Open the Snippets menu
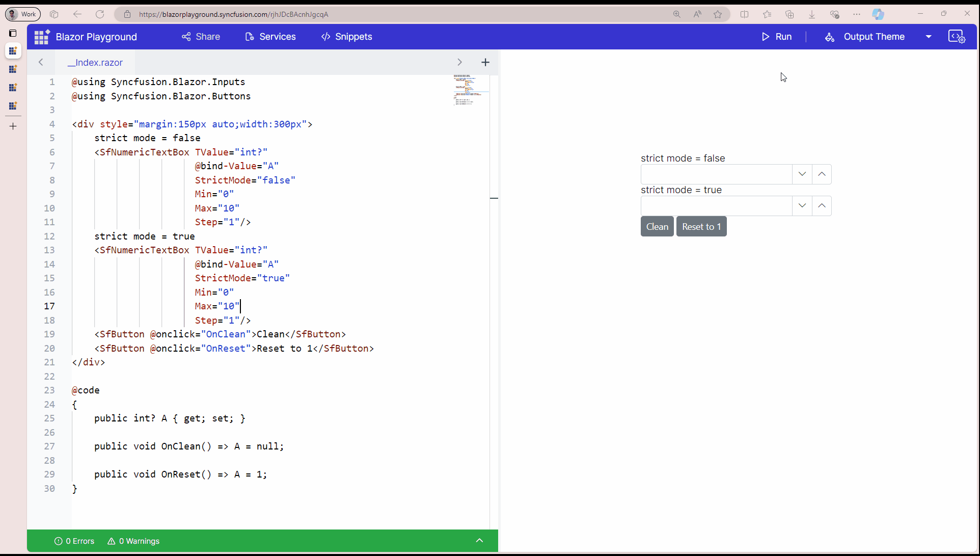The height and width of the screenshot is (556, 980). (347, 37)
